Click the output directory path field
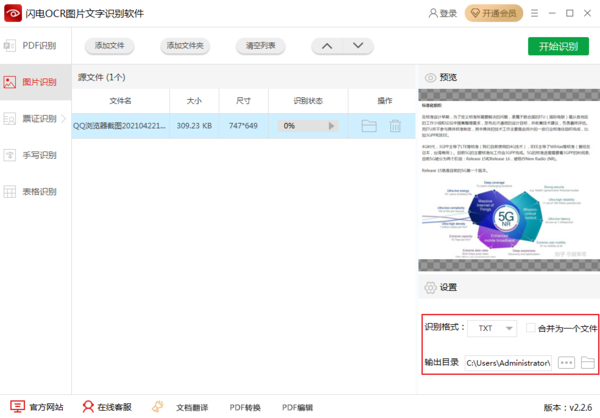Viewport: 600px width, 418px height. pyautogui.click(x=507, y=361)
